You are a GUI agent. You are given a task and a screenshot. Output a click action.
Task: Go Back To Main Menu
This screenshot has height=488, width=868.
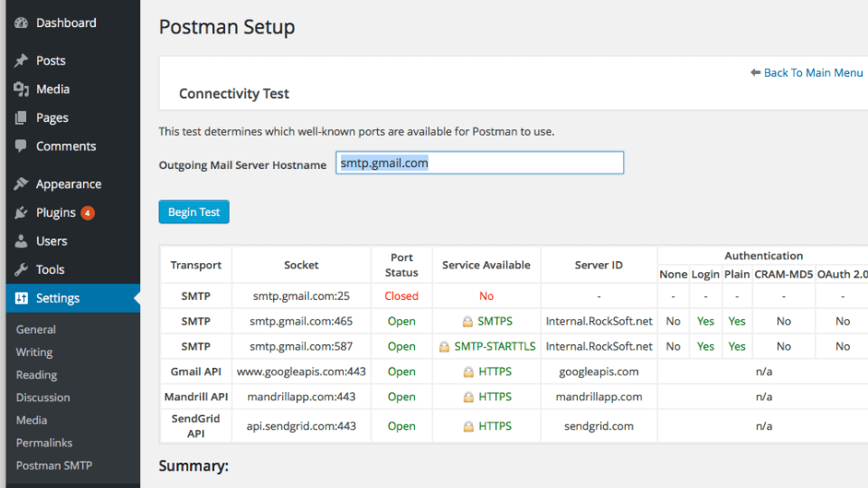[x=813, y=72]
